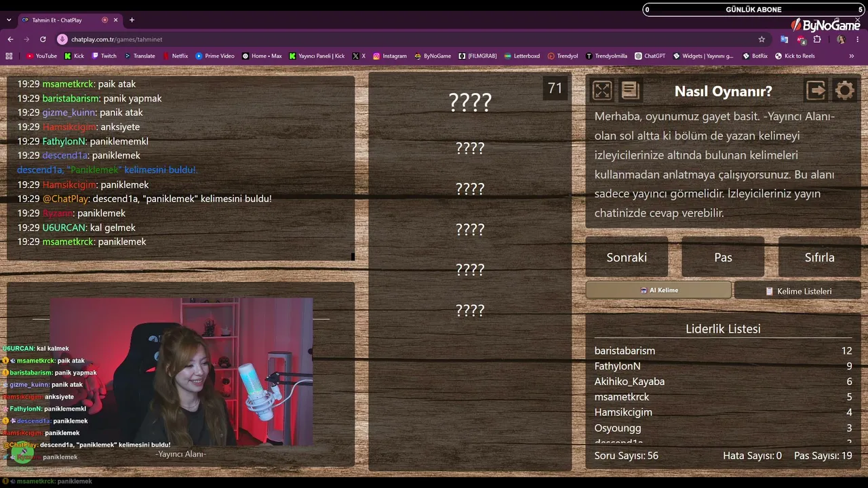Open the YouTube bookmark
Screen dimensions: 868x488
click(x=41, y=56)
